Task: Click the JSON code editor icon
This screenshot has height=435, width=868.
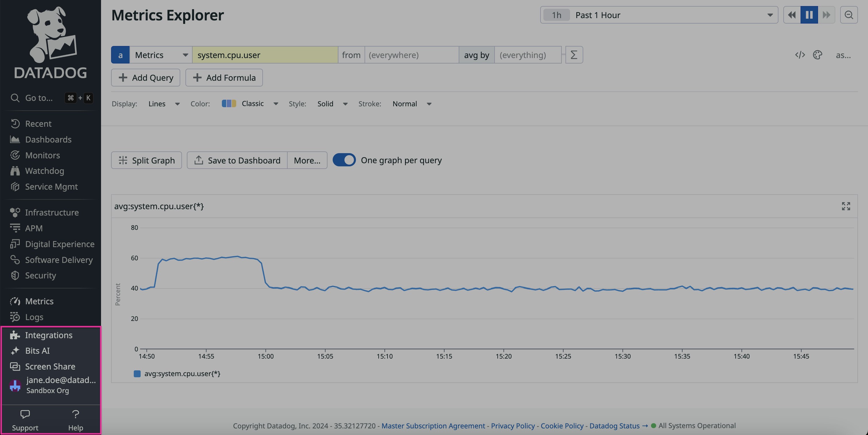Action: (800, 55)
